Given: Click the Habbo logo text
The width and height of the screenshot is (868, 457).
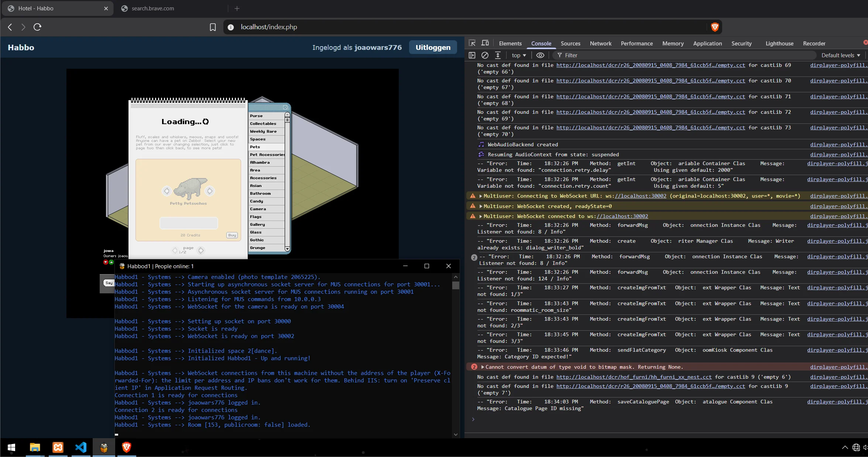Looking at the screenshot, I should coord(21,47).
